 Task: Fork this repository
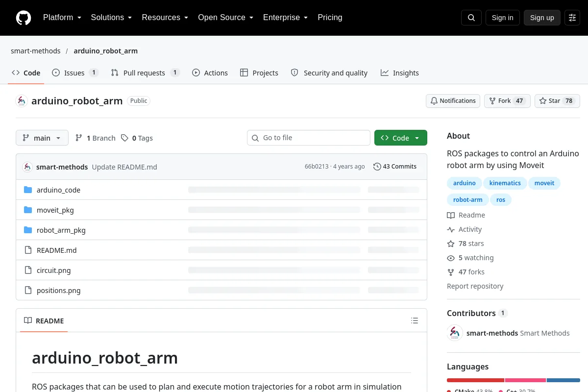pyautogui.click(x=507, y=101)
